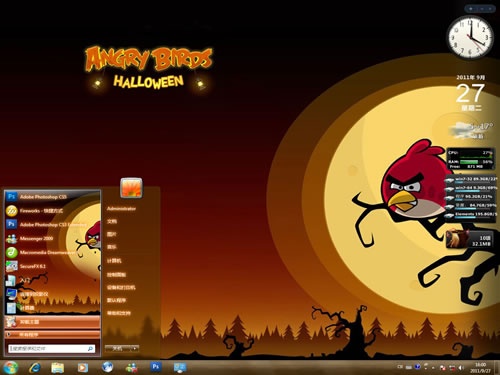Screen dimensions: 500x375
Task: Expand All Programs in Start menu
Action: pyautogui.click(x=52, y=334)
